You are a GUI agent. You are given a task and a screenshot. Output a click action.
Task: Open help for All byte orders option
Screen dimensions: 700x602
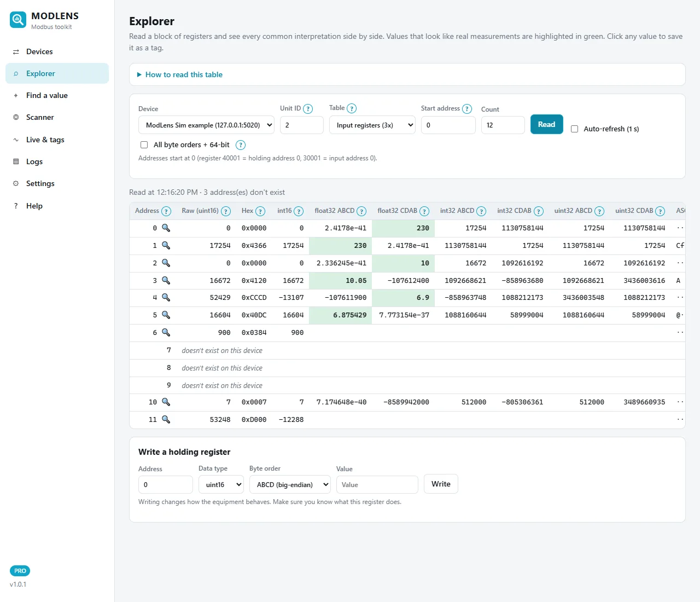(241, 145)
